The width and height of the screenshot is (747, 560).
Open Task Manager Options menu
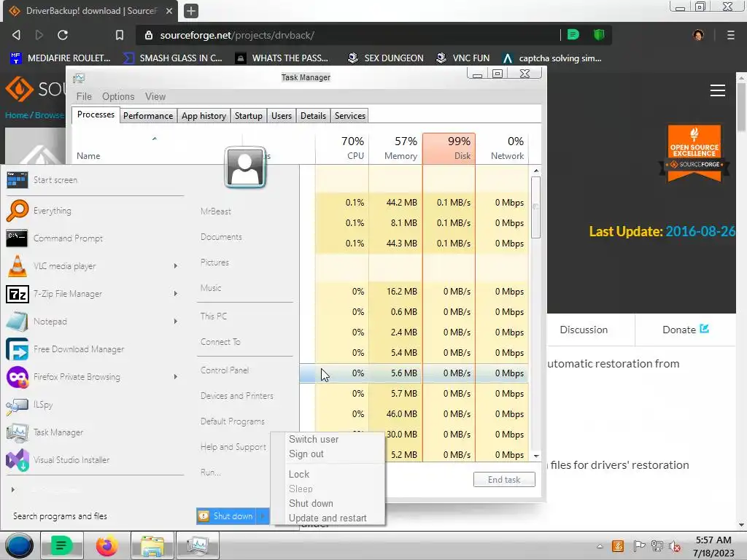point(118,96)
